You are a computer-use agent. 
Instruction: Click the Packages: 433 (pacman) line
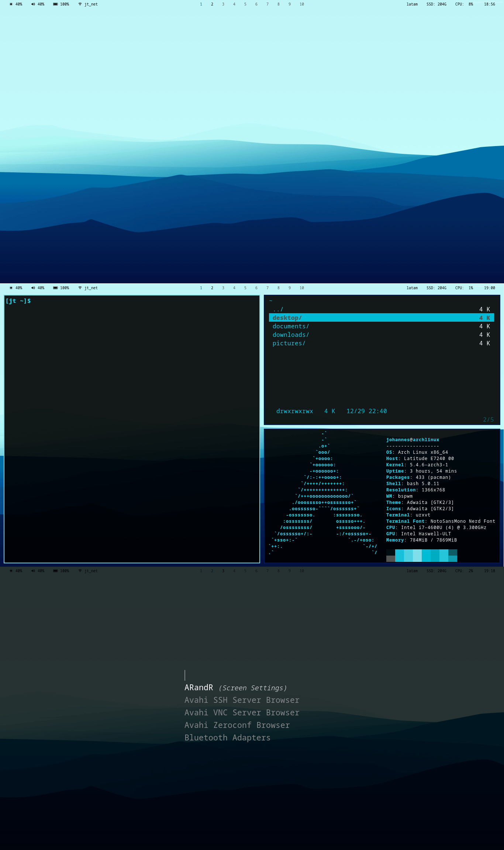(x=419, y=477)
